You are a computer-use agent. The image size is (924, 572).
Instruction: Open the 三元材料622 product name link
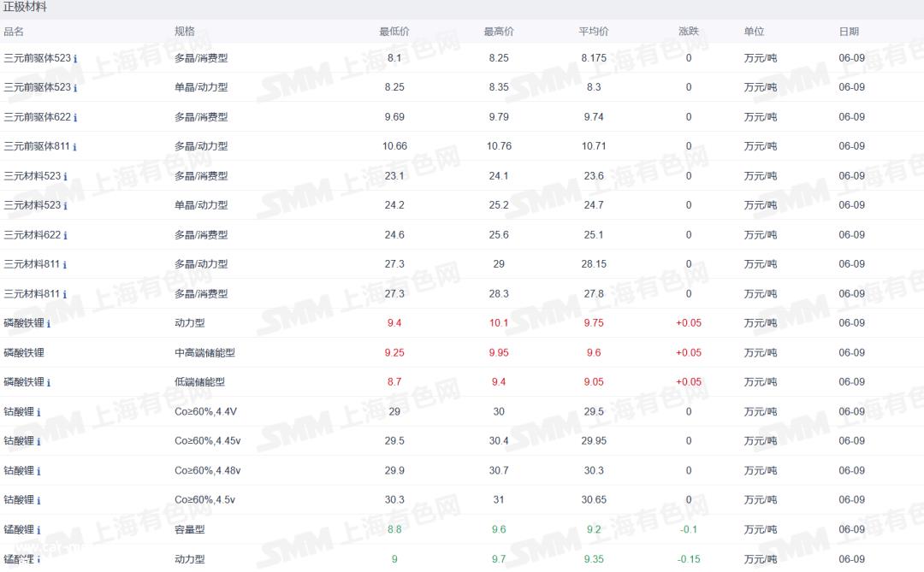pyautogui.click(x=32, y=234)
